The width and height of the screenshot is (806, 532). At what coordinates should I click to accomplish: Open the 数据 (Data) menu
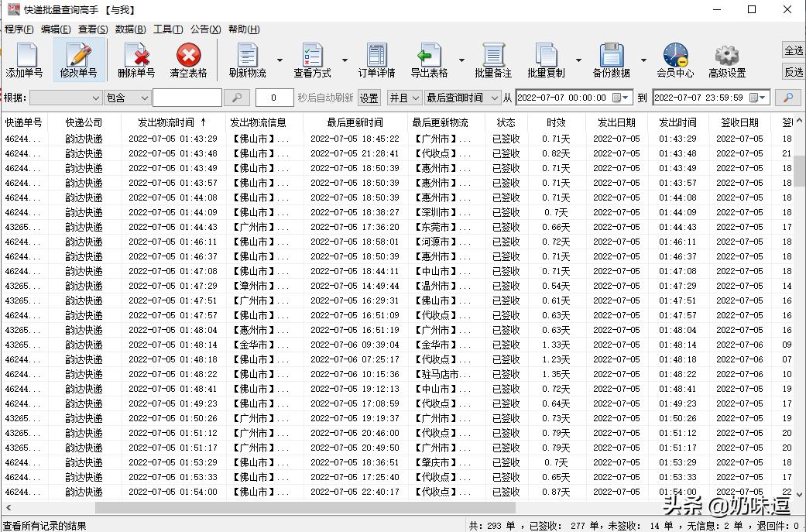click(129, 29)
